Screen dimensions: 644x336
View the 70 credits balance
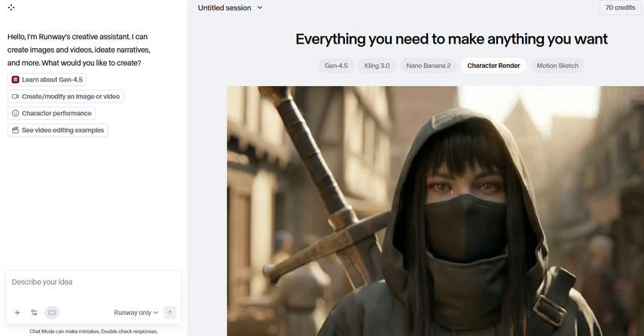(620, 8)
